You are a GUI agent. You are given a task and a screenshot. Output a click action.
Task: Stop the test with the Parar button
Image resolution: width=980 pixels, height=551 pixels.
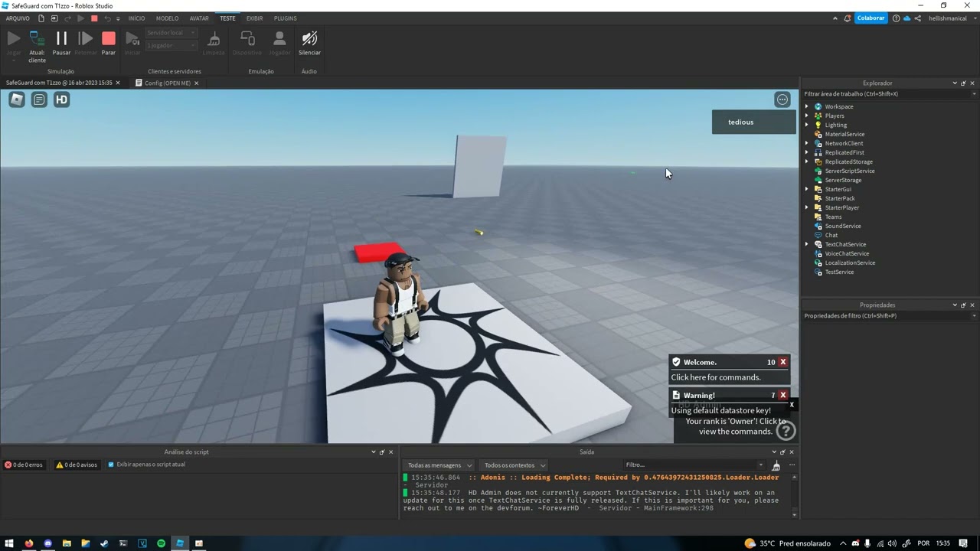point(109,43)
